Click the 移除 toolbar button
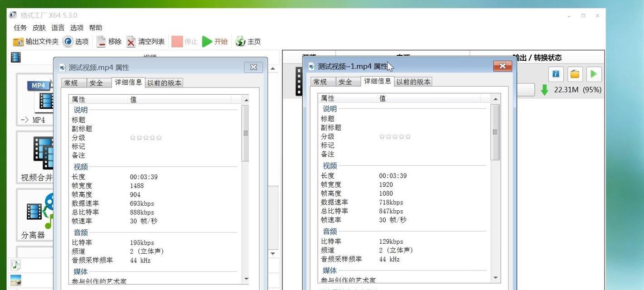This screenshot has height=290, width=644. point(109,42)
